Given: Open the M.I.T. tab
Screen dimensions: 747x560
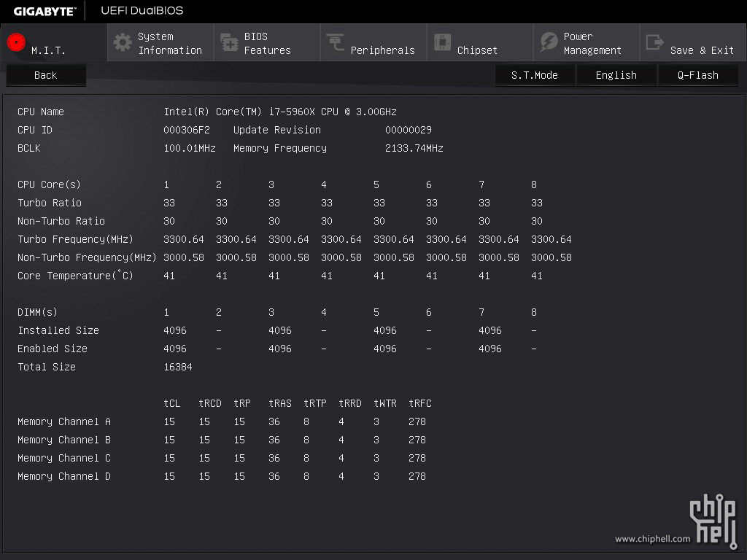Looking at the screenshot, I should coord(54,43).
